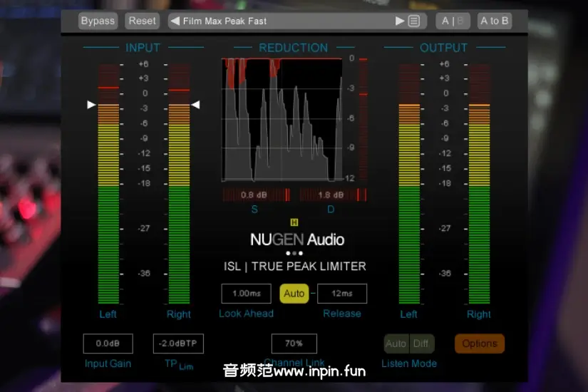
Task: Enable Diff listen mode
Action: pos(421,344)
